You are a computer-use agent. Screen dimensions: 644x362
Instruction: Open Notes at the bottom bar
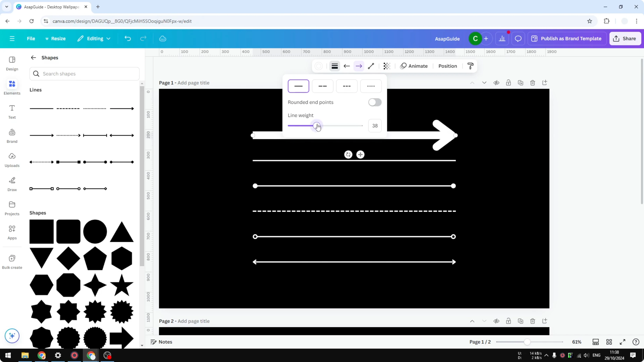pos(161,342)
